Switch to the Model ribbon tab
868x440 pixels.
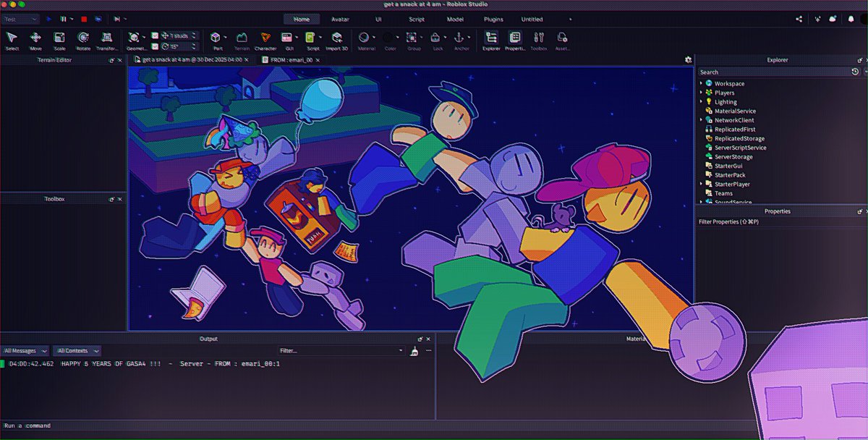pos(455,20)
